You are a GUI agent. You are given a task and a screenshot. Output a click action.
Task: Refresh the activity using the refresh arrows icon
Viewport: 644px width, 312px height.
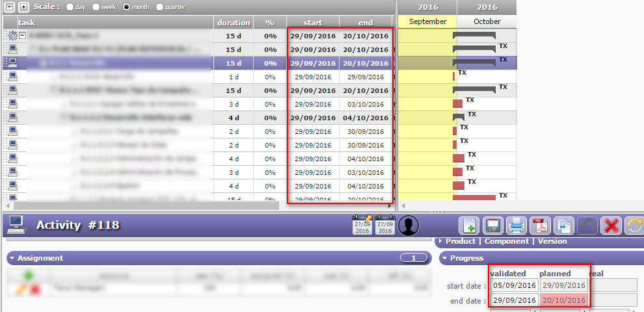click(634, 226)
